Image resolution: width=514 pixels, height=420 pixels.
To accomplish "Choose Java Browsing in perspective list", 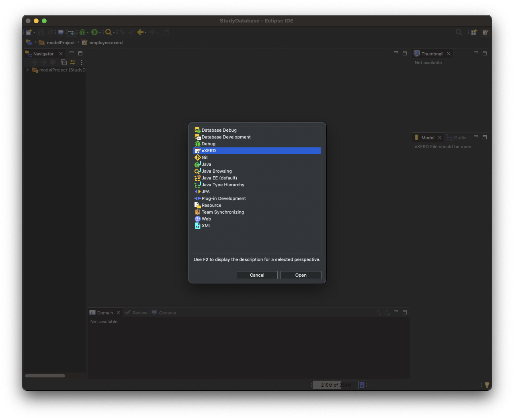I will (x=257, y=171).
